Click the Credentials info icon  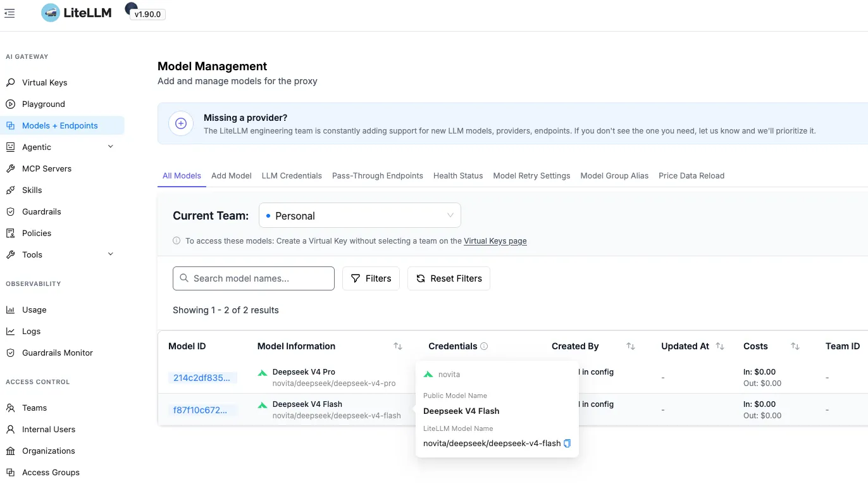[x=484, y=346]
